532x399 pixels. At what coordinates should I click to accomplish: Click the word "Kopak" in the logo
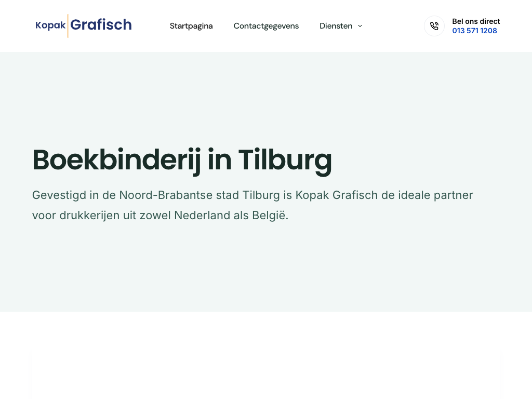50,25
